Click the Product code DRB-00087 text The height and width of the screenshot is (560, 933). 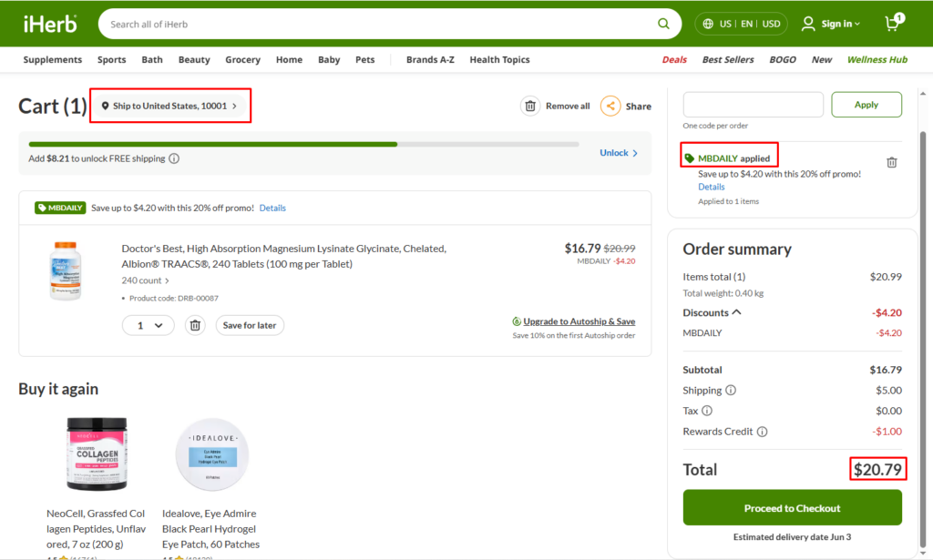(174, 299)
